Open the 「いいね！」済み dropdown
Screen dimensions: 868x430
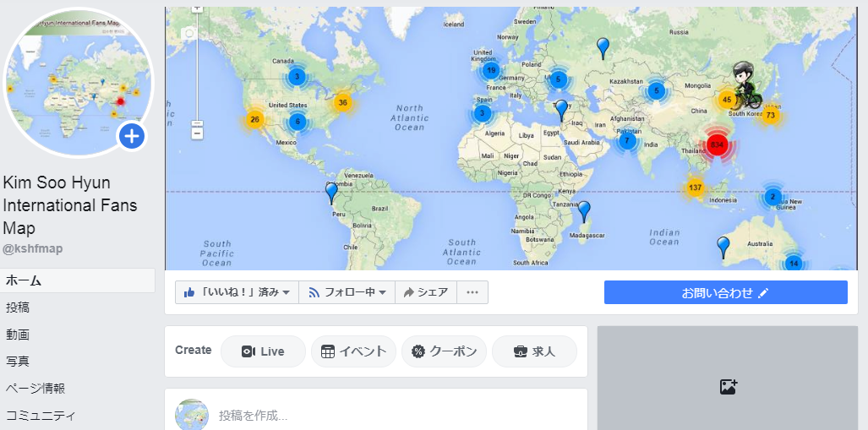[x=237, y=292]
